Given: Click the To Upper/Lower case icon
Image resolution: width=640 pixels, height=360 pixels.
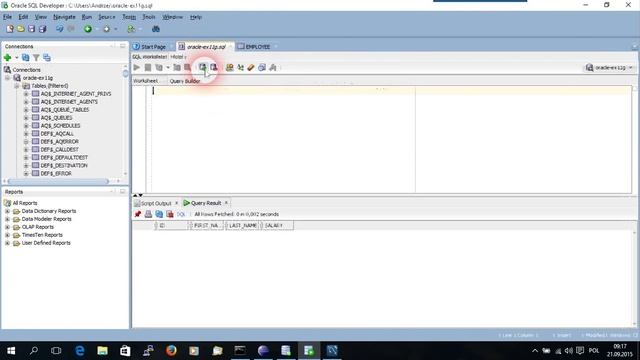Looking at the screenshot, I should coord(240,67).
